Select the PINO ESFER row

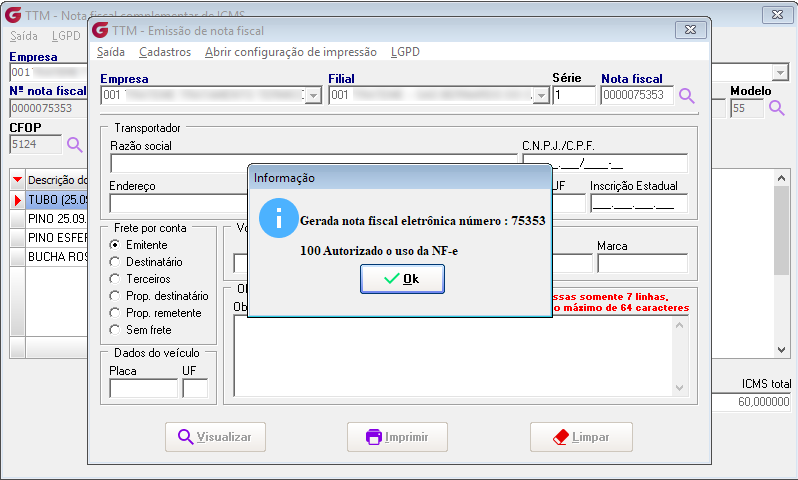click(57, 238)
